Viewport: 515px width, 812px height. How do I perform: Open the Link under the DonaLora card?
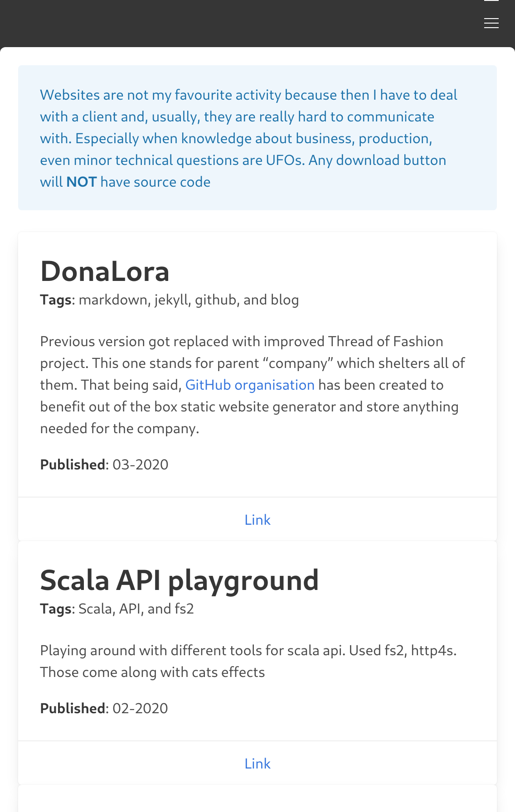point(257,520)
